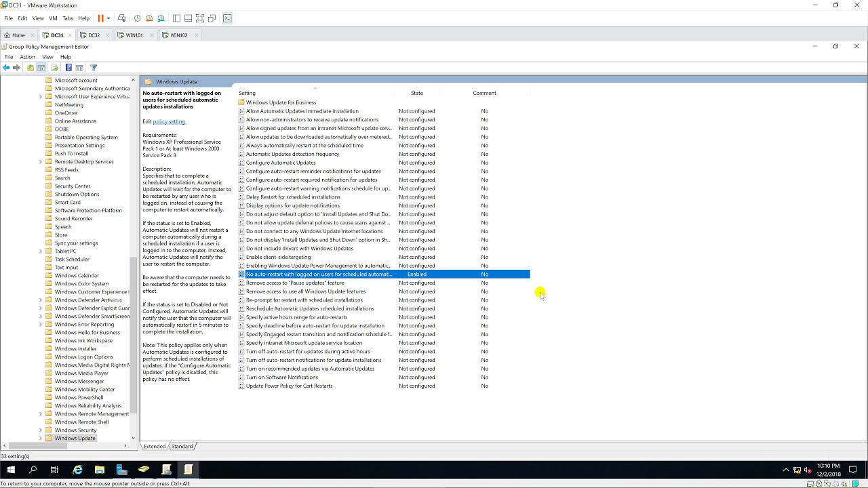The width and height of the screenshot is (868, 488).
Task: Sort by the Comment column header
Action: pos(485,93)
